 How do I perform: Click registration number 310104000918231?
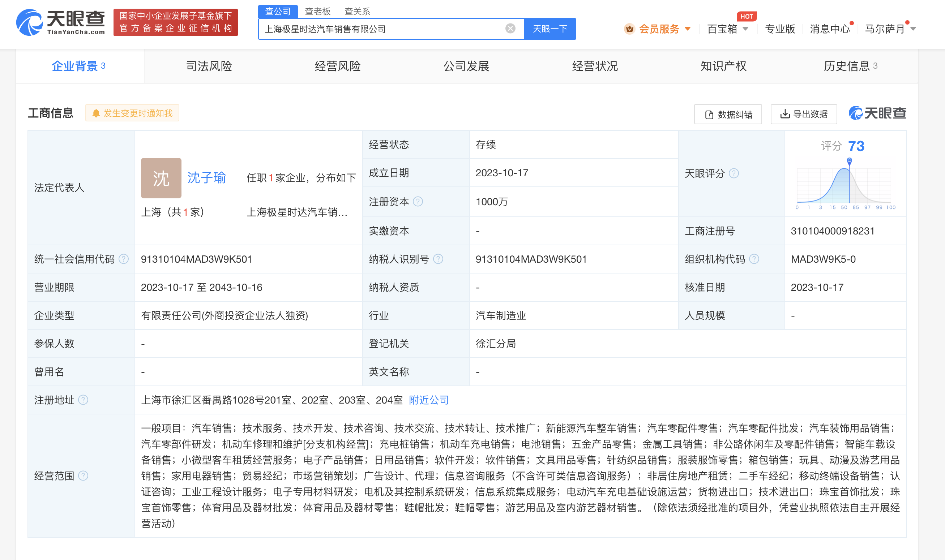click(833, 231)
